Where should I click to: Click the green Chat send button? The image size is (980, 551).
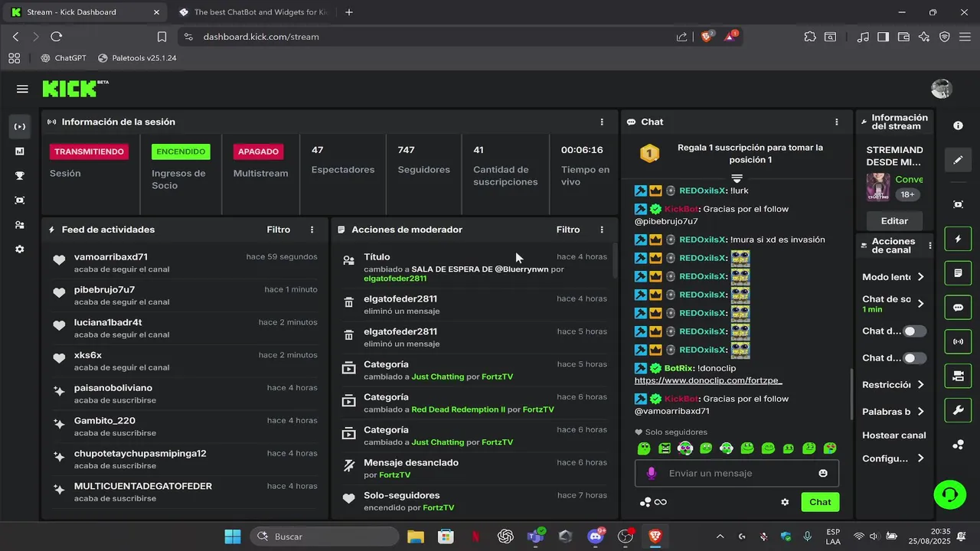820,502
